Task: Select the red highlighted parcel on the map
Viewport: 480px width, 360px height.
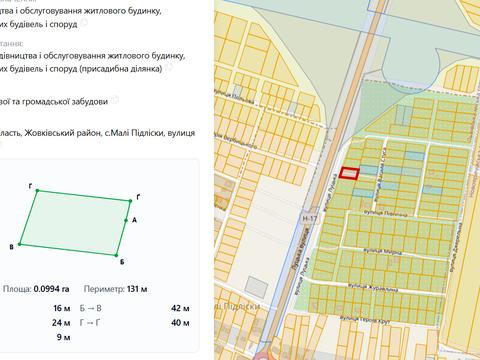Action: [349, 174]
